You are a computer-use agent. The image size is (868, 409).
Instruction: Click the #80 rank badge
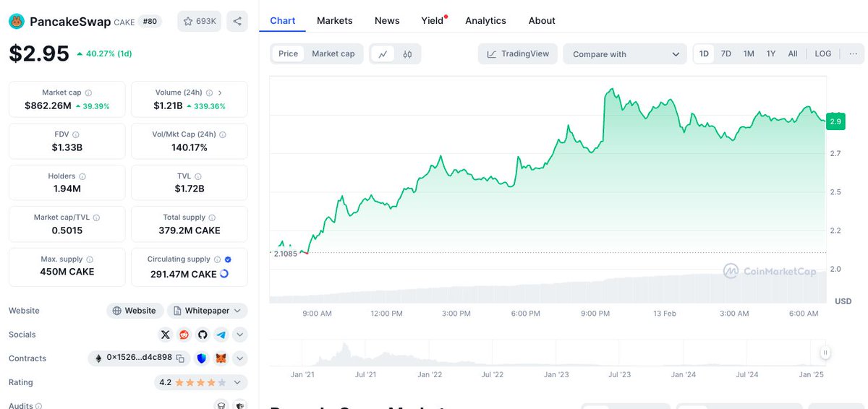pos(150,22)
